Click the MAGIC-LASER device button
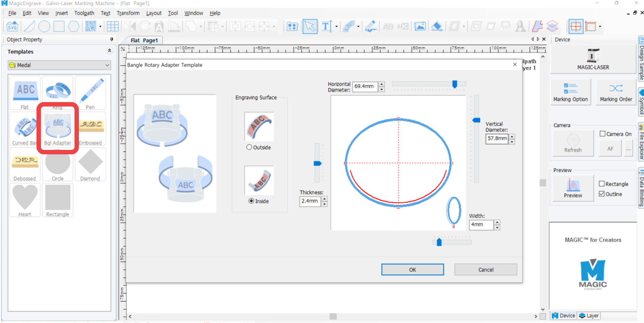644x323 pixels. tap(593, 60)
